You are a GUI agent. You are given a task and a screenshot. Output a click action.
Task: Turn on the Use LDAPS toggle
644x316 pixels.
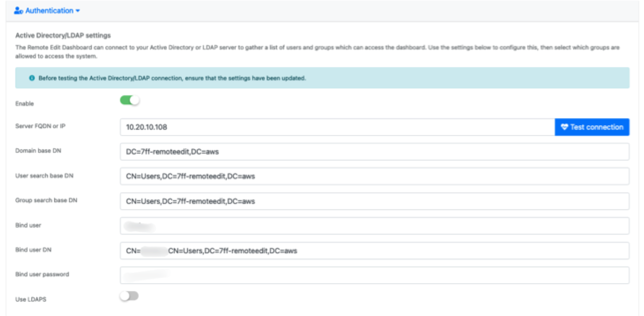pos(129,296)
